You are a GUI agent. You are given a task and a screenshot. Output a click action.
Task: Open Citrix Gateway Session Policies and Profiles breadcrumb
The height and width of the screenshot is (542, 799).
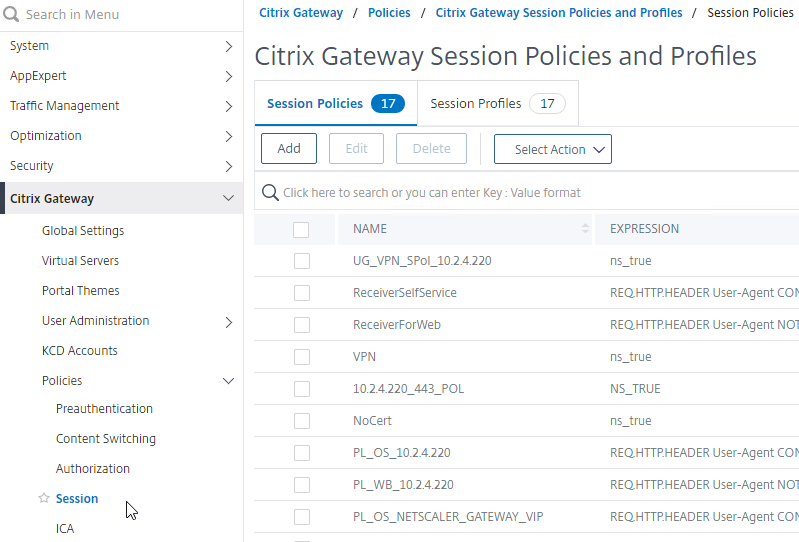coord(559,13)
